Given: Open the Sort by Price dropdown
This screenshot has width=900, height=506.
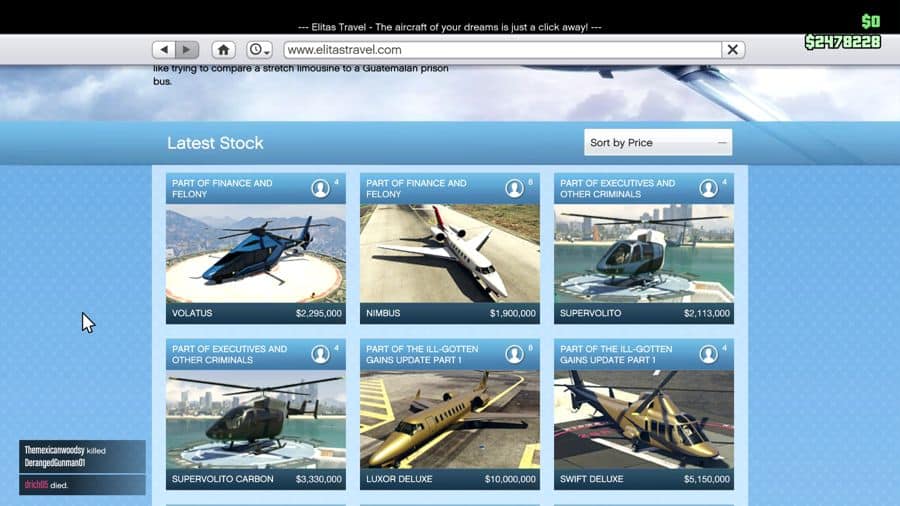Looking at the screenshot, I should (658, 142).
